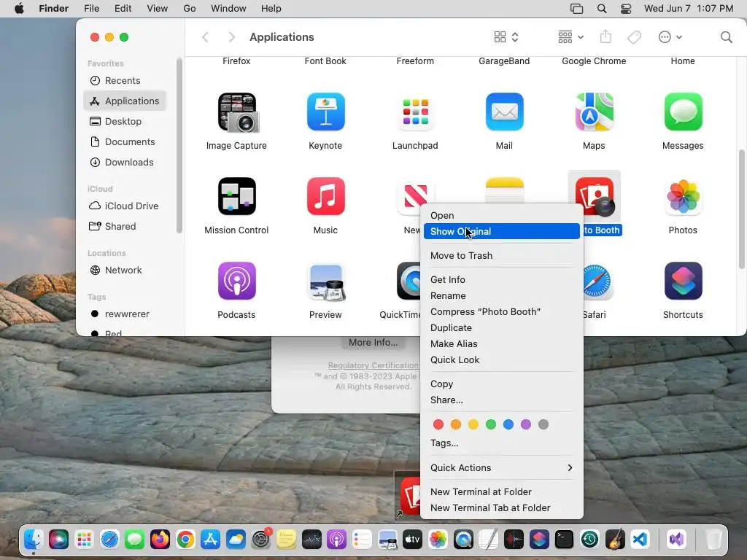Click the Edit Tags toolbar icon
Image resolution: width=747 pixels, height=560 pixels.
pos(634,37)
